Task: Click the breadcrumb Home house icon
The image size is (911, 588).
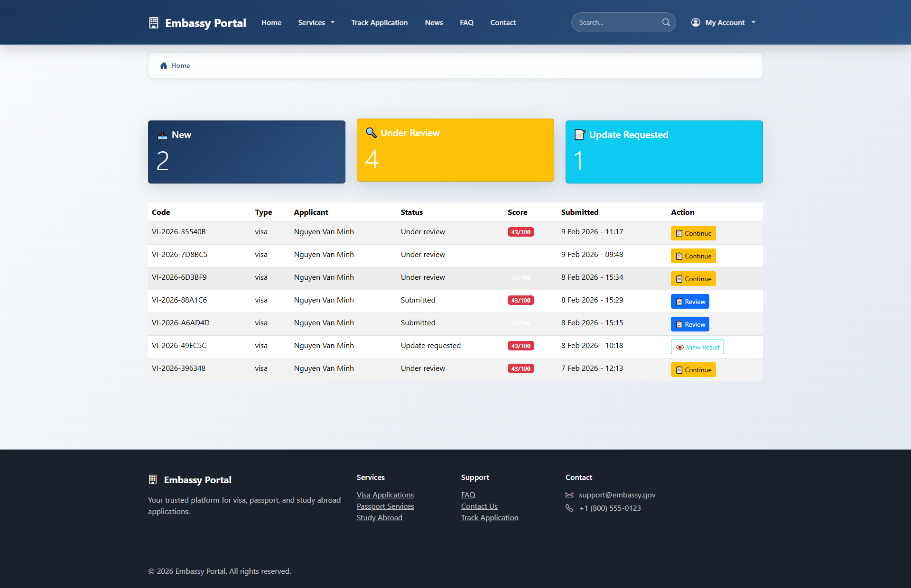Action: [164, 65]
